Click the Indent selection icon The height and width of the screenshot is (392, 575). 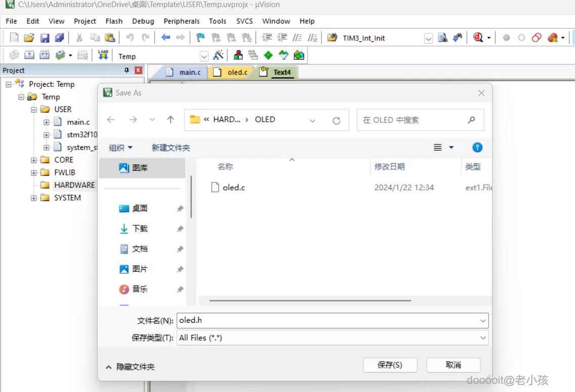tap(267, 37)
